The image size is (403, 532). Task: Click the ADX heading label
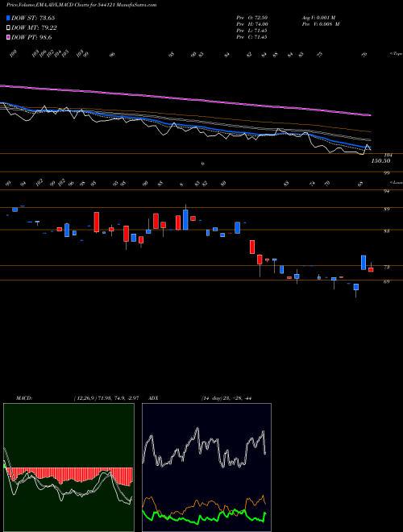coord(153,398)
